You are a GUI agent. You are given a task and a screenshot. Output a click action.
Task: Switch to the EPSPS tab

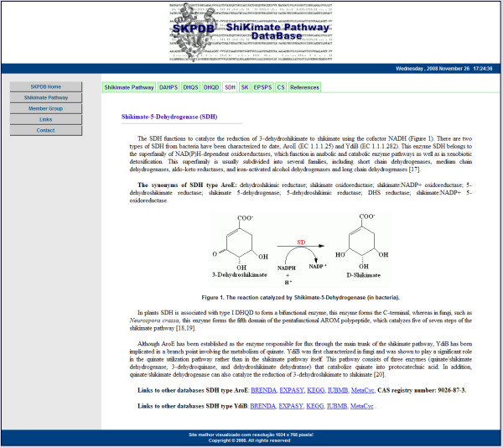(x=262, y=87)
